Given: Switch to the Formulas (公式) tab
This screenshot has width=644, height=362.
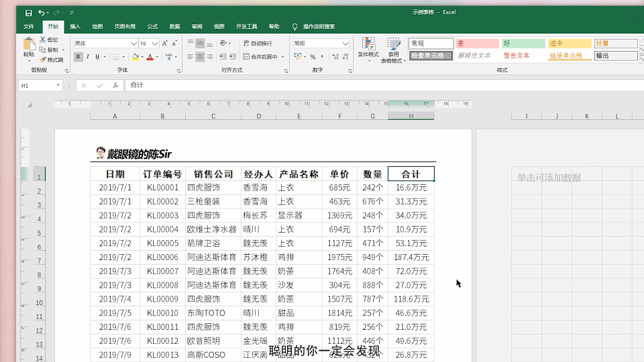Looking at the screenshot, I should 152,27.
